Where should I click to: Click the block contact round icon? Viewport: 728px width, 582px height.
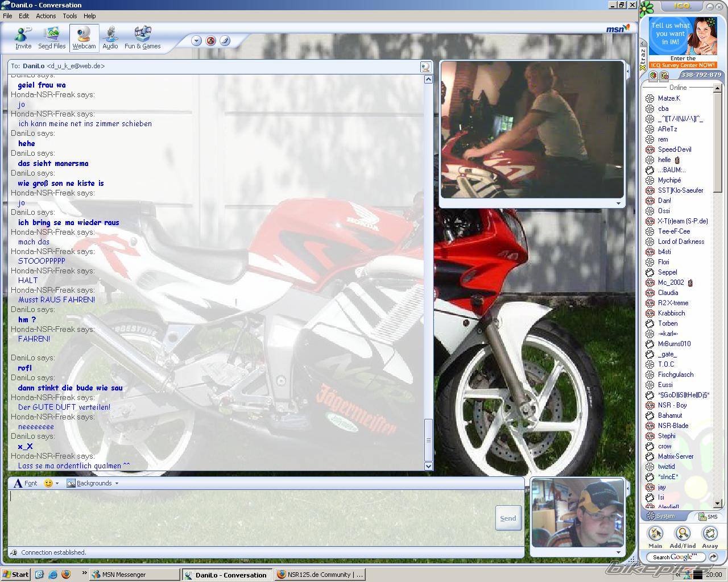211,41
